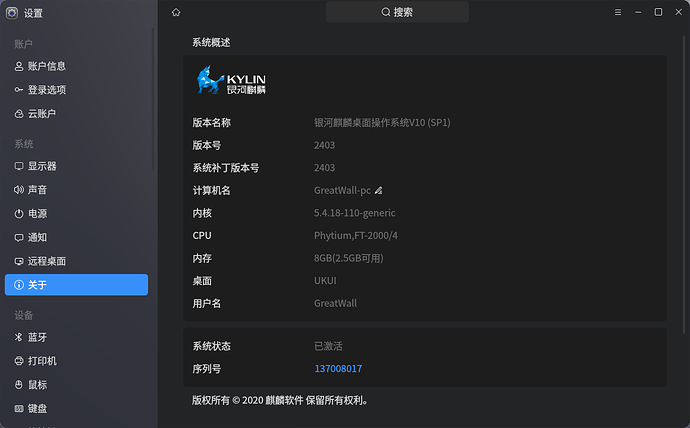Open the hamburger menu
This screenshot has width=690, height=428.
click(618, 12)
